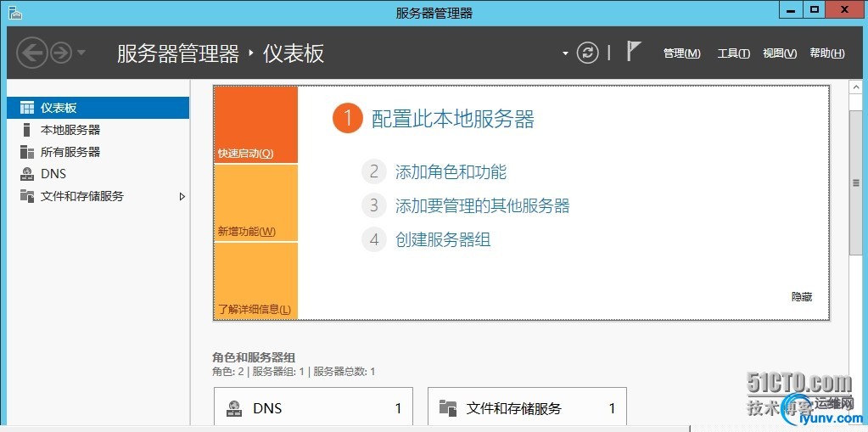The width and height of the screenshot is (868, 432).
Task: Open the 工具(T) menu
Action: click(733, 53)
